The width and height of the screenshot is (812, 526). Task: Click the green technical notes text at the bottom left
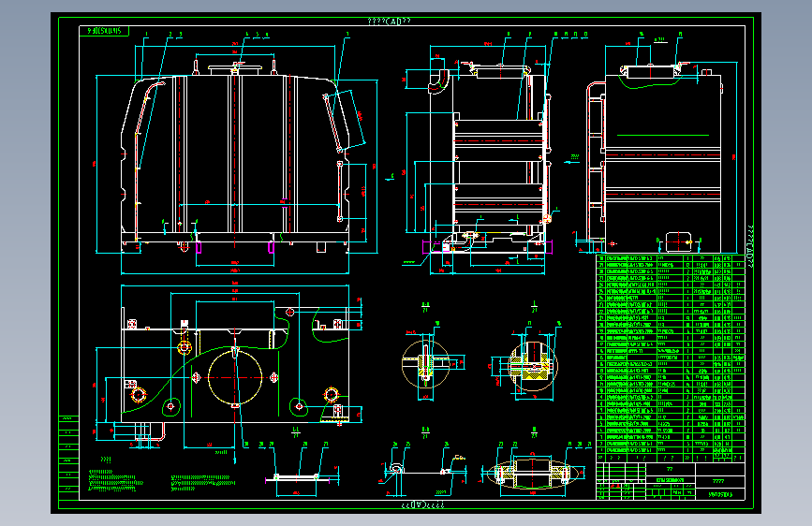point(162,480)
